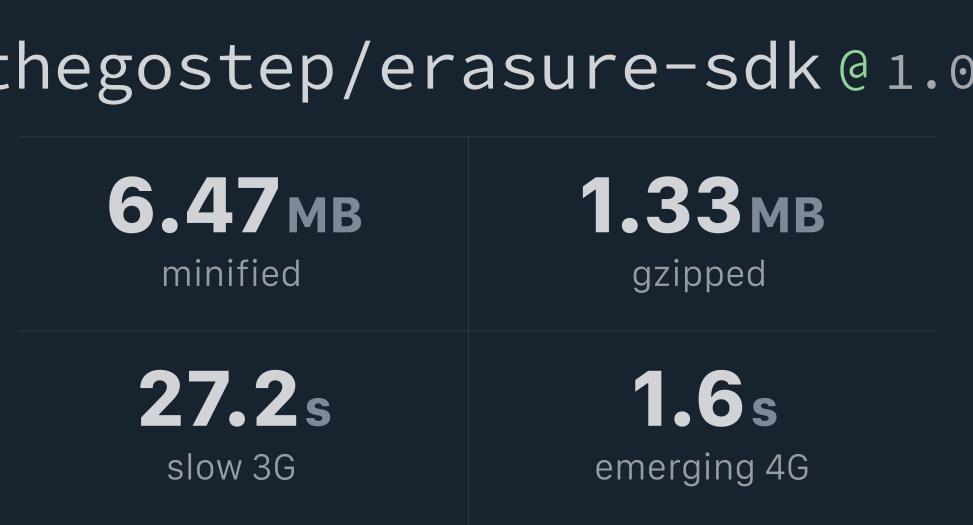Click the version number 1.0 after @
This screenshot has height=525, width=973.
tap(930, 72)
